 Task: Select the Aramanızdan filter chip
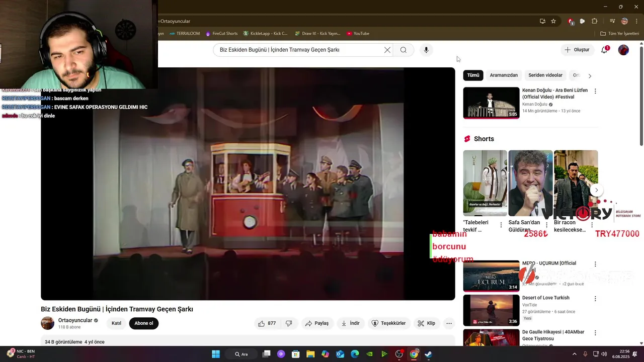(504, 75)
